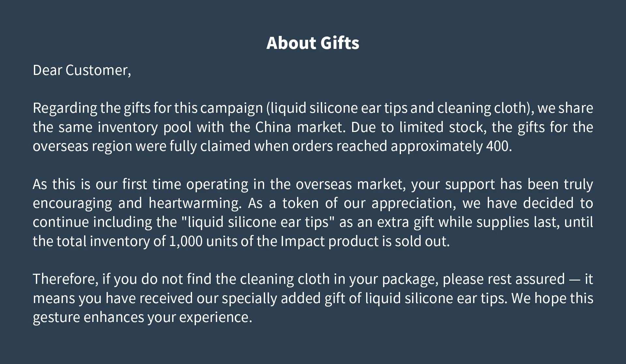Click the "About Gifts" heading

pos(313,43)
